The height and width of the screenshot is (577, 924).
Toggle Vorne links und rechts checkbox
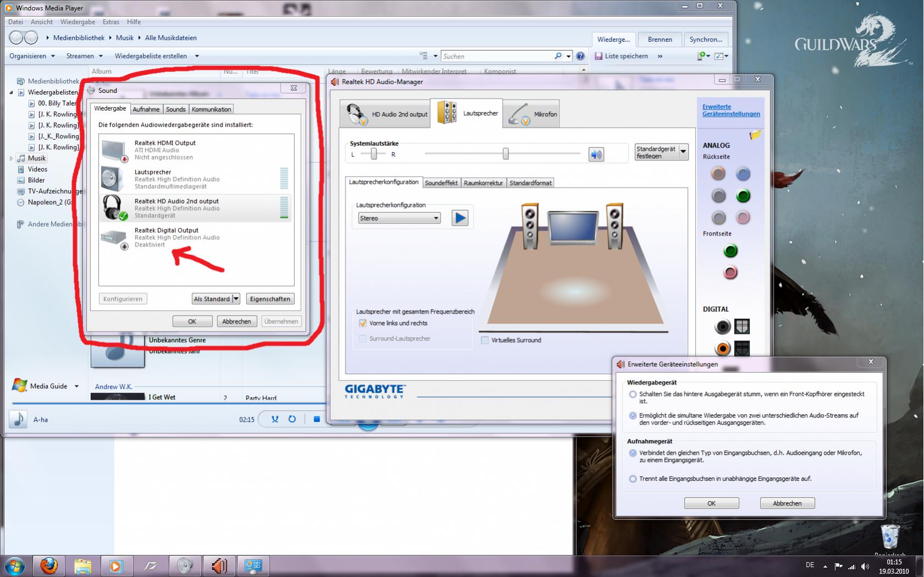coord(362,323)
